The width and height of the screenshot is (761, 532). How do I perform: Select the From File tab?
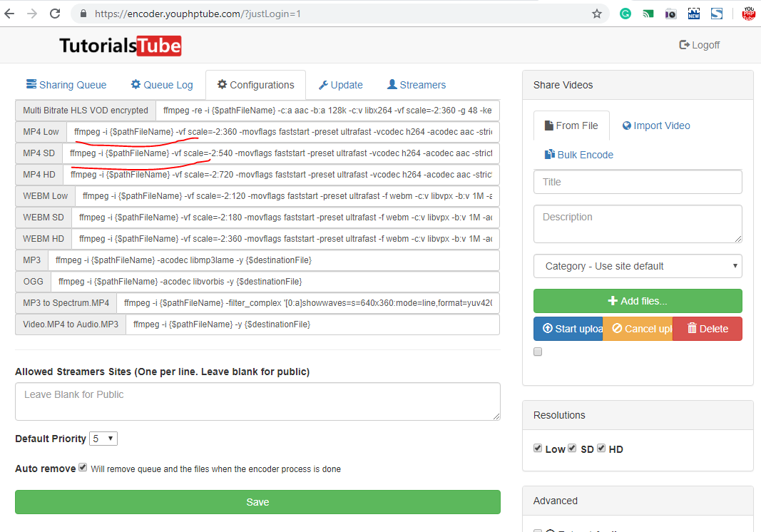(571, 126)
